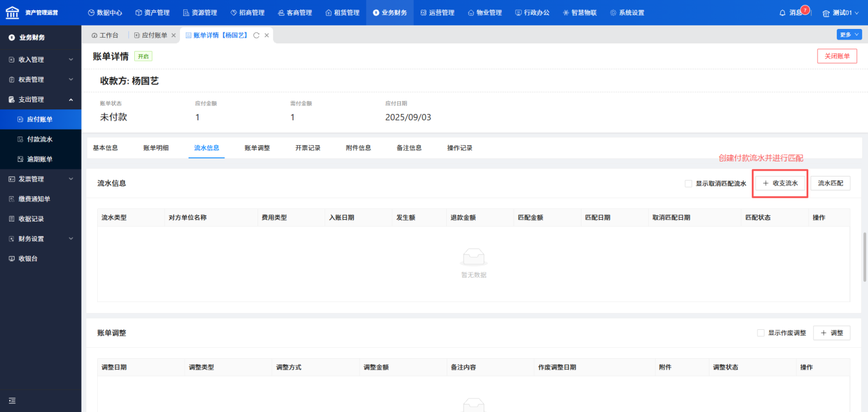This screenshot has width=868, height=412.
Task: Open the 招商管理 top menu
Action: 247,13
